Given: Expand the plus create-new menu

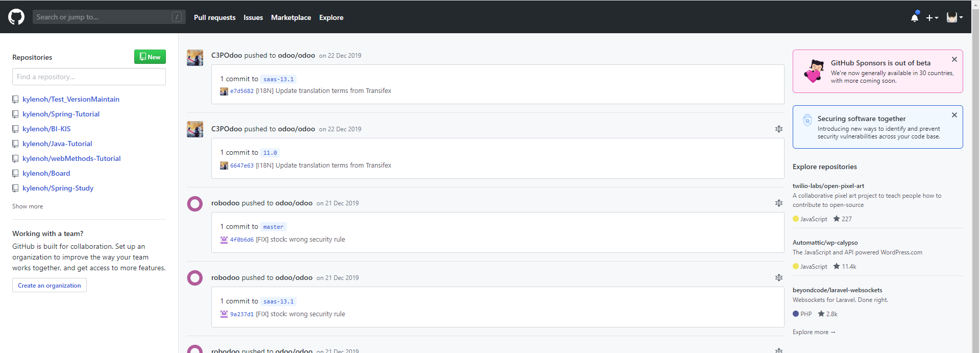Looking at the screenshot, I should click(933, 17).
